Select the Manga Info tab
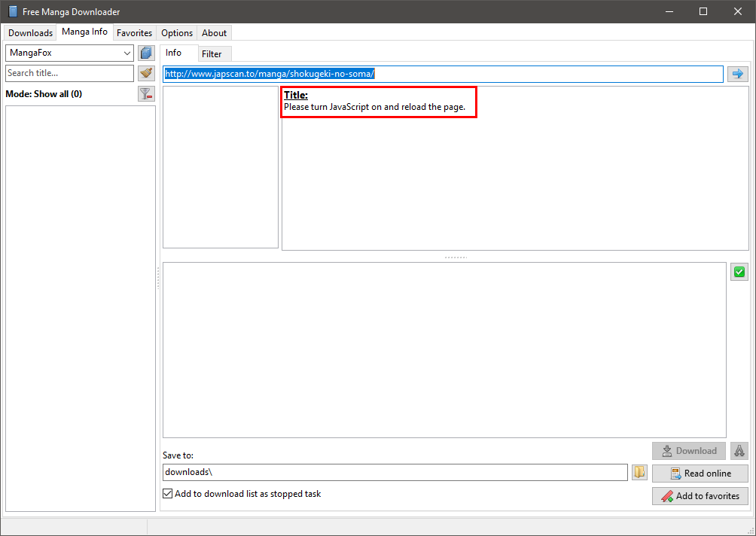The height and width of the screenshot is (536, 756). (x=84, y=32)
